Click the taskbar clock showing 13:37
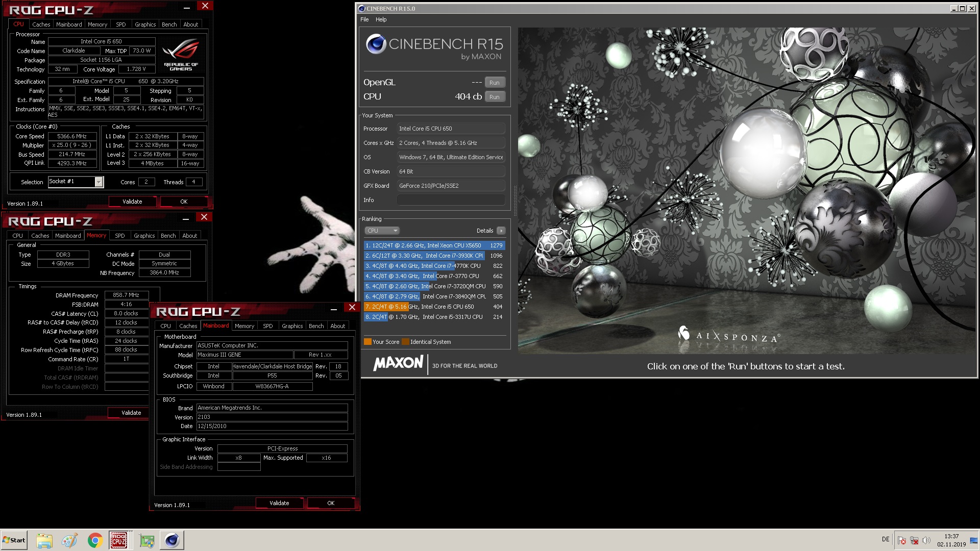 [x=951, y=540]
